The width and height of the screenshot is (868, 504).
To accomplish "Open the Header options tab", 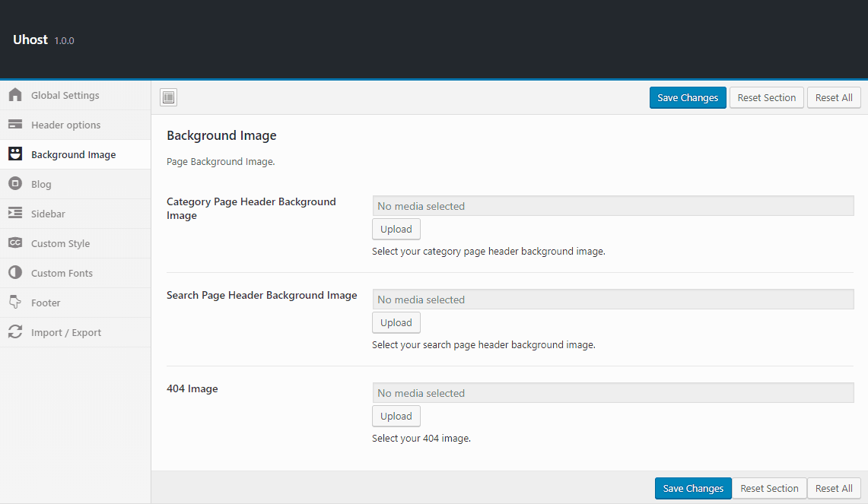I will [65, 125].
